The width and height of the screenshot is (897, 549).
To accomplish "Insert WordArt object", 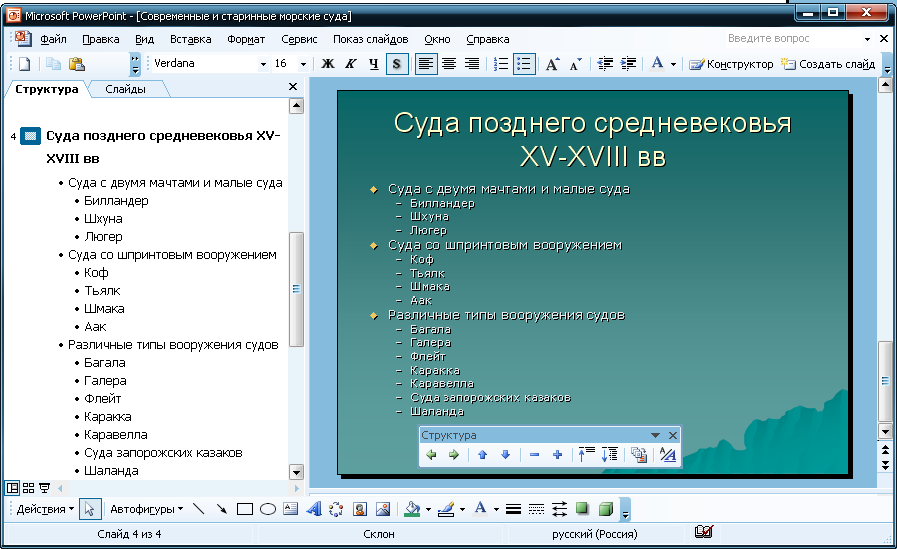I will [313, 508].
